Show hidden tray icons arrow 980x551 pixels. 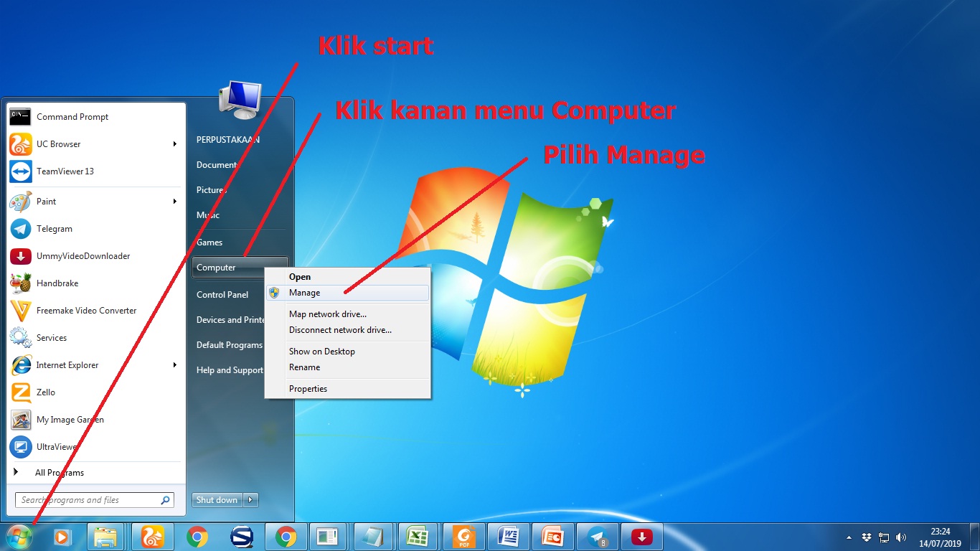[849, 537]
